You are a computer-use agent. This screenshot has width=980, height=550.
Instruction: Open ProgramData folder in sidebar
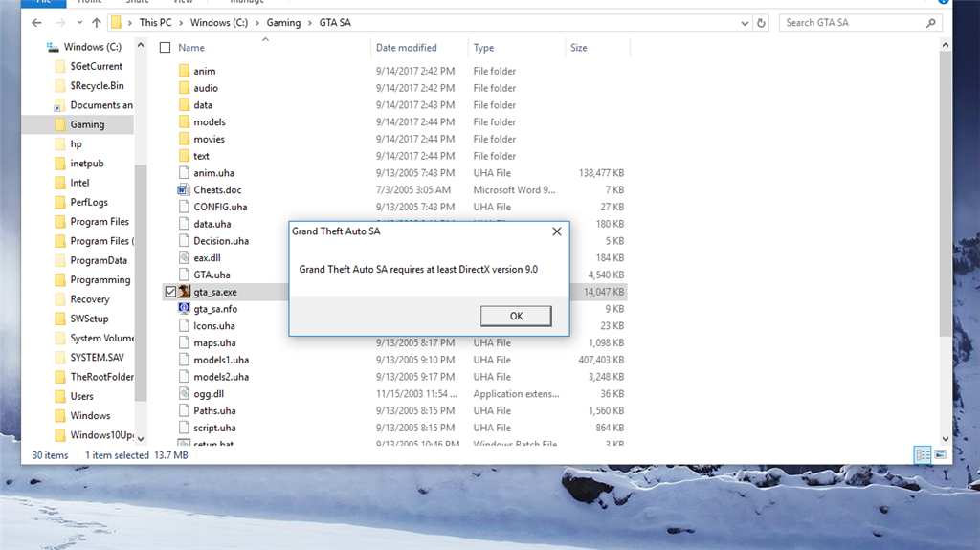(x=99, y=260)
